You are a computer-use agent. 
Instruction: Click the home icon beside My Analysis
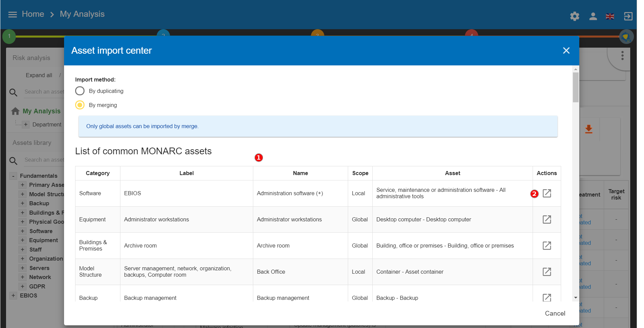pos(15,111)
